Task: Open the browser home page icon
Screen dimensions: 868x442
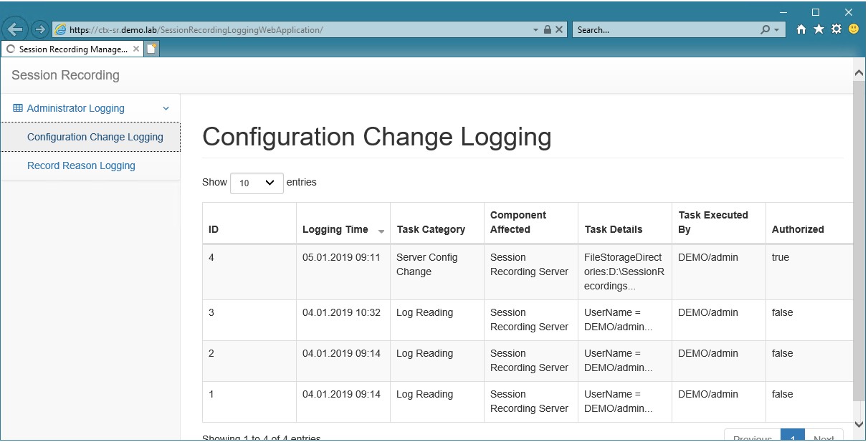Action: click(801, 29)
